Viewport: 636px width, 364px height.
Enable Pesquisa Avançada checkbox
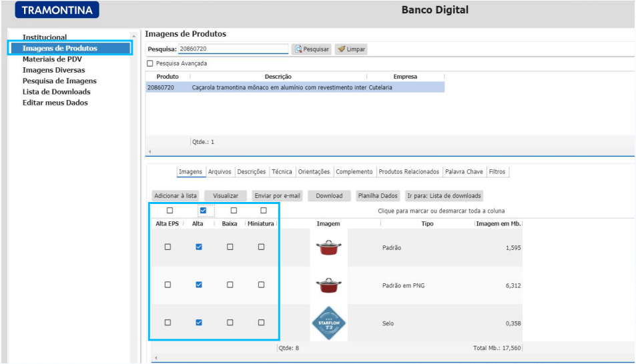150,63
